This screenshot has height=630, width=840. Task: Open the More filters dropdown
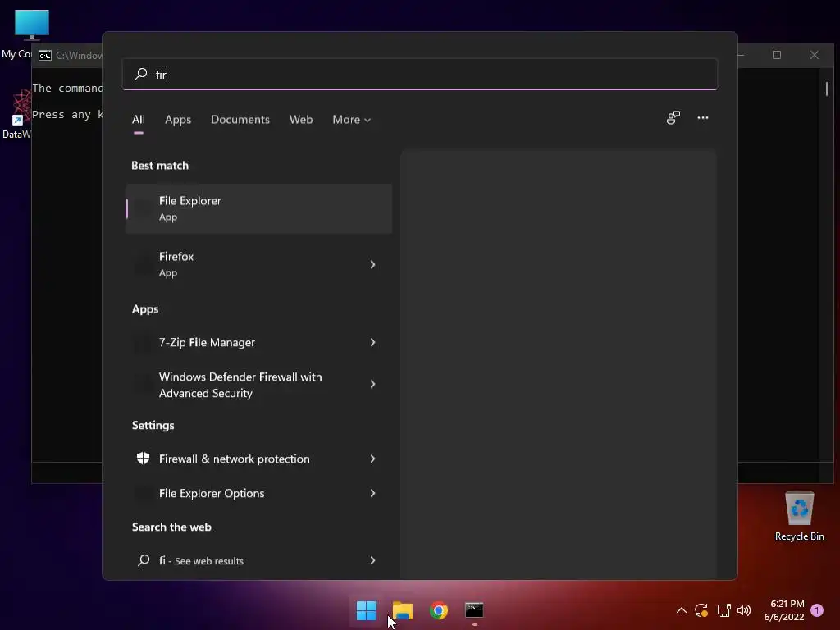point(351,120)
